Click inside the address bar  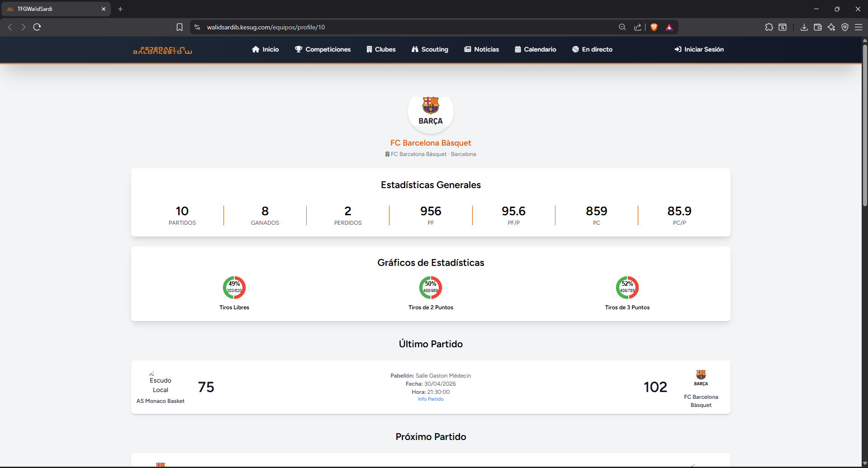[362, 27]
